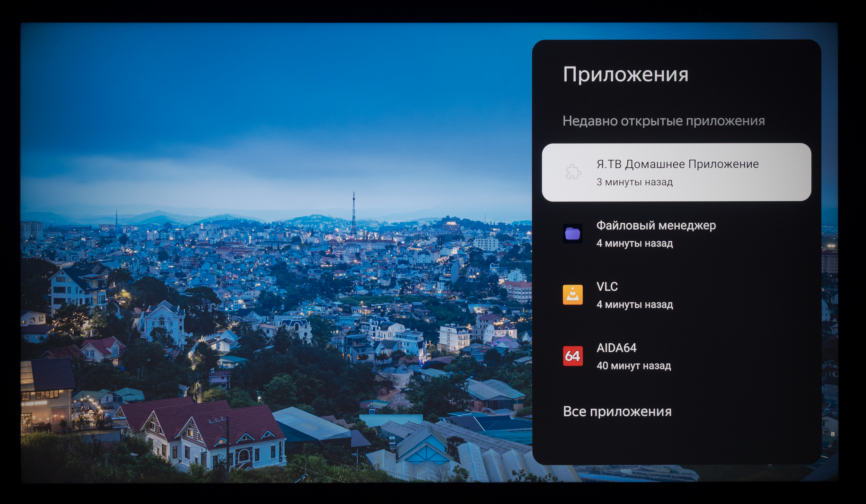Click 'Недавно открытые приложения' section header
The width and height of the screenshot is (866, 504).
[663, 121]
